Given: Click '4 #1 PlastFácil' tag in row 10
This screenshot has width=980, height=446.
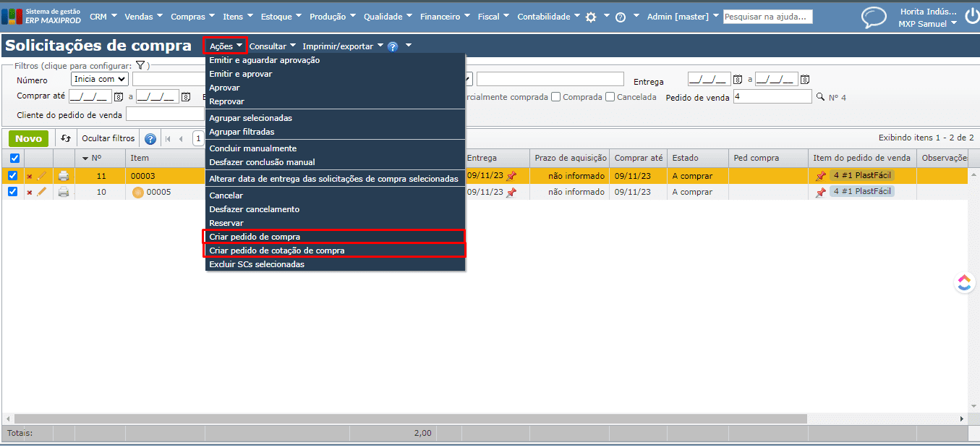Looking at the screenshot, I should [862, 191].
